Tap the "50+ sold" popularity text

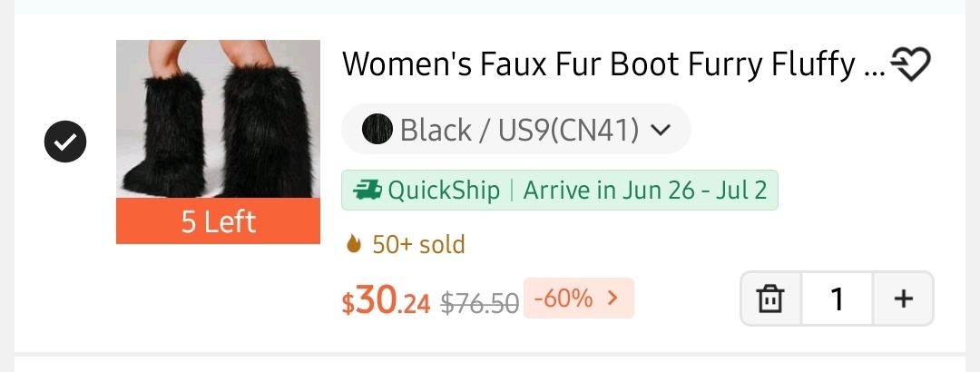click(418, 244)
